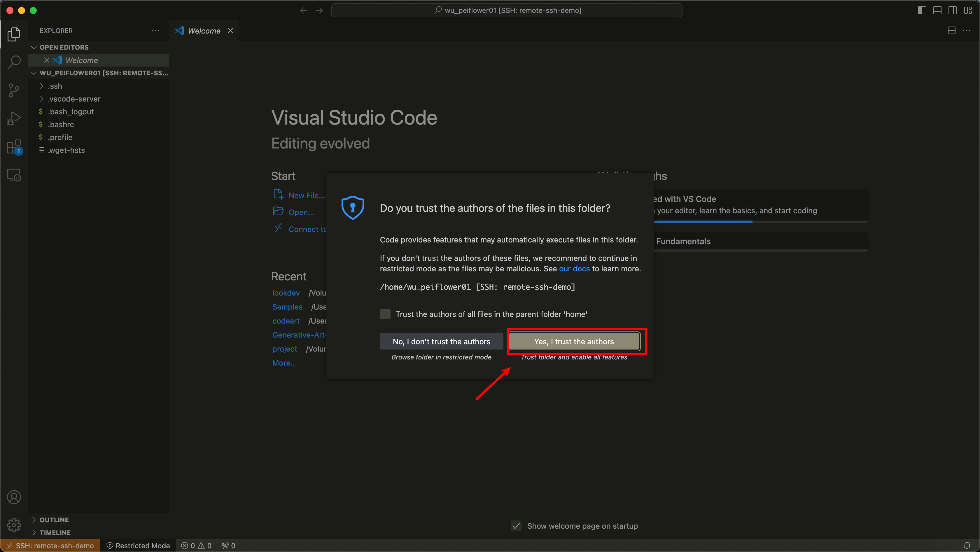The width and height of the screenshot is (980, 552).
Task: Open Manage gear icon
Action: pos(14,525)
